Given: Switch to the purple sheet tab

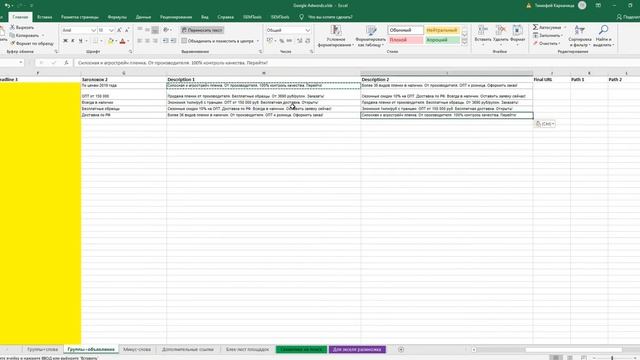Looking at the screenshot, I should coord(357,349).
